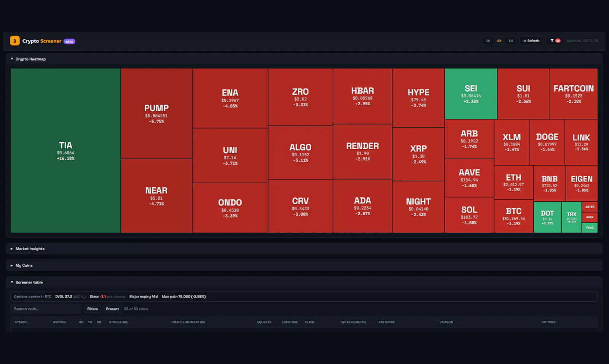Screen dimensions: 609x364
Task: Click the Search coin input field
Action: (x=46, y=309)
